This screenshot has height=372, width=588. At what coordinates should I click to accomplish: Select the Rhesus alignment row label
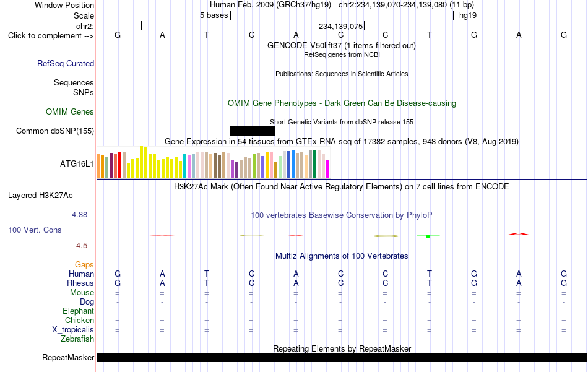[80, 283]
